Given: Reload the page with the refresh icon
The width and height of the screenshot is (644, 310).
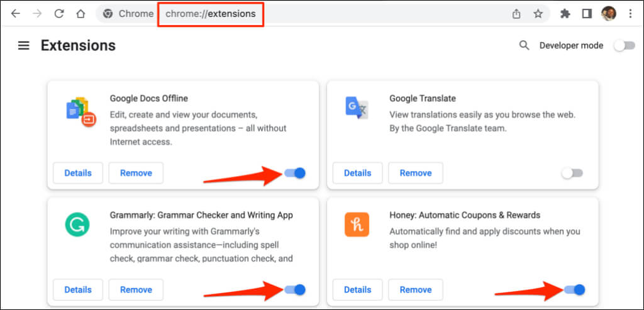Looking at the screenshot, I should tap(58, 13).
